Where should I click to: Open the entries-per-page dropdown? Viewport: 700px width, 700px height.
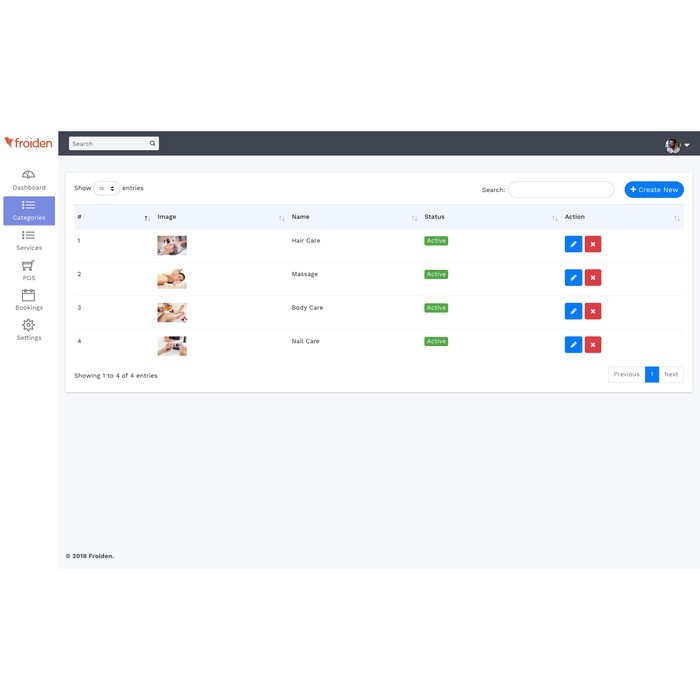pos(106,188)
